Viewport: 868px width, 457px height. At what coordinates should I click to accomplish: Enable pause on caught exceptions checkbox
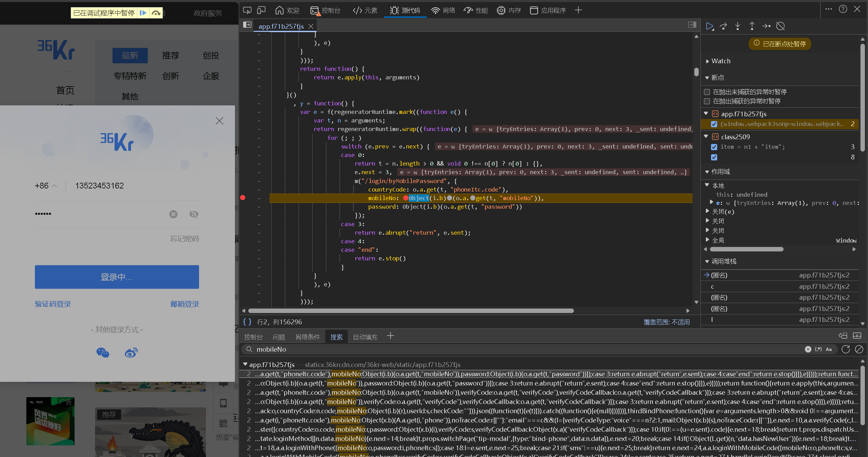pyautogui.click(x=707, y=101)
